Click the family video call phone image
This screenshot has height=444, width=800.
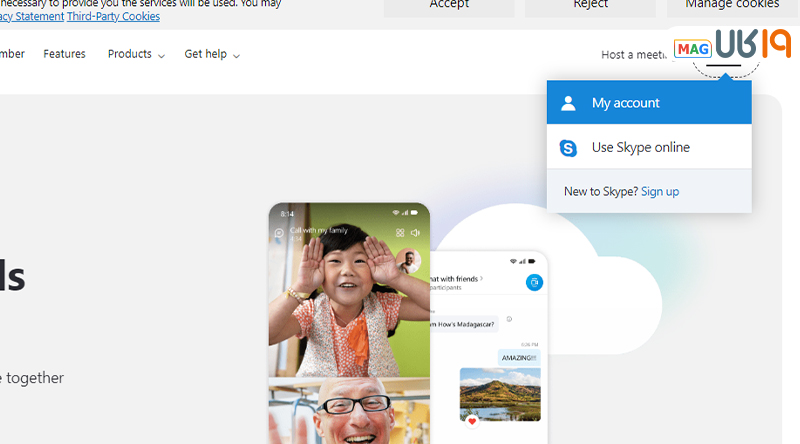coord(349,323)
